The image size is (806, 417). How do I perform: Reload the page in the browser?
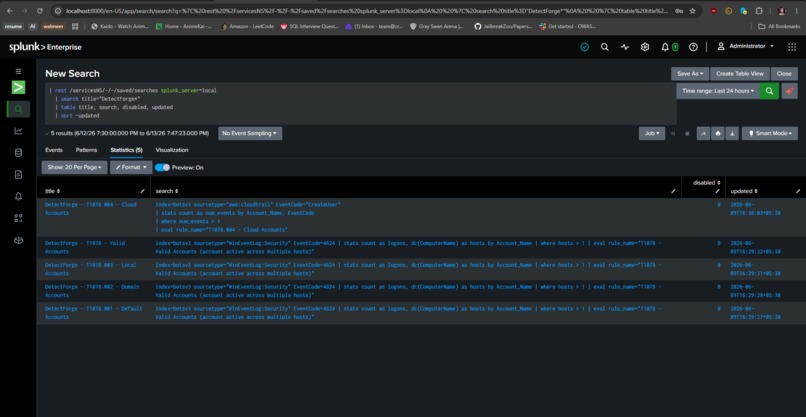point(40,11)
